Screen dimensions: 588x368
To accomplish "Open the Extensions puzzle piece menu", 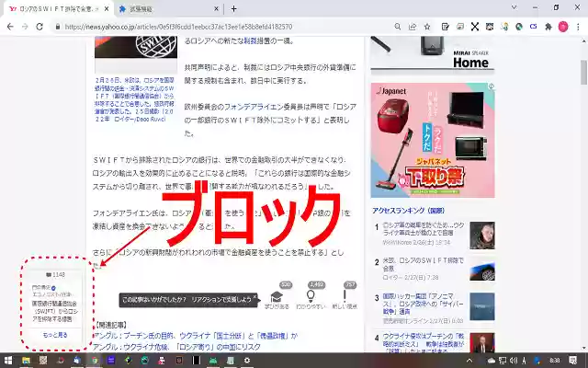I will 548,27.
